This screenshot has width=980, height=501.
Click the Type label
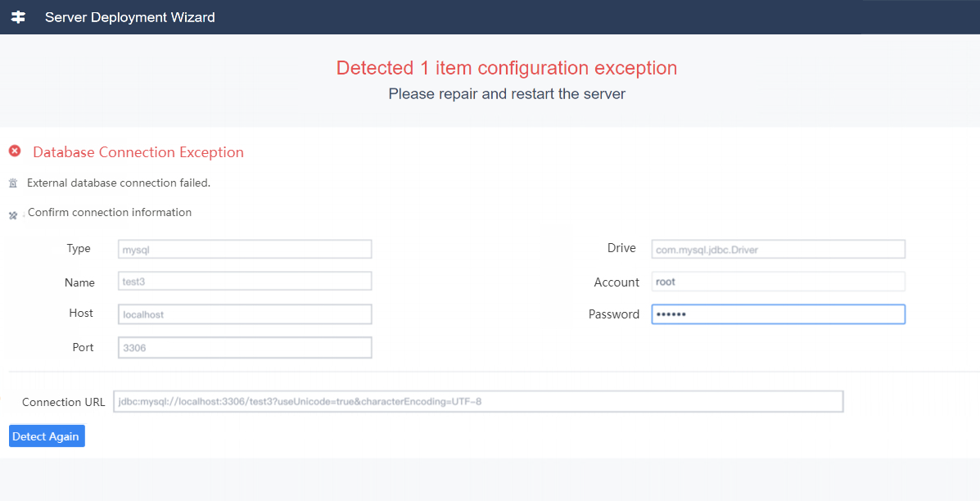79,249
